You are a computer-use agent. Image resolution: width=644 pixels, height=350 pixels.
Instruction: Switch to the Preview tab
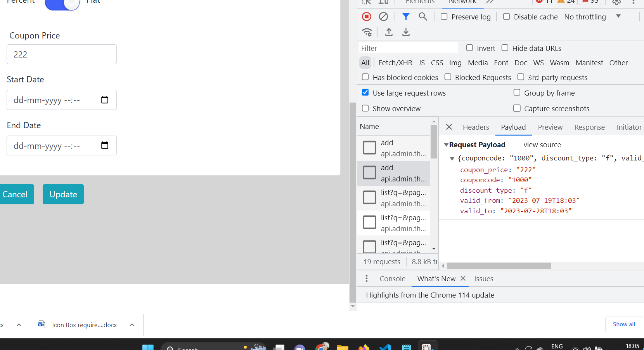[550, 127]
